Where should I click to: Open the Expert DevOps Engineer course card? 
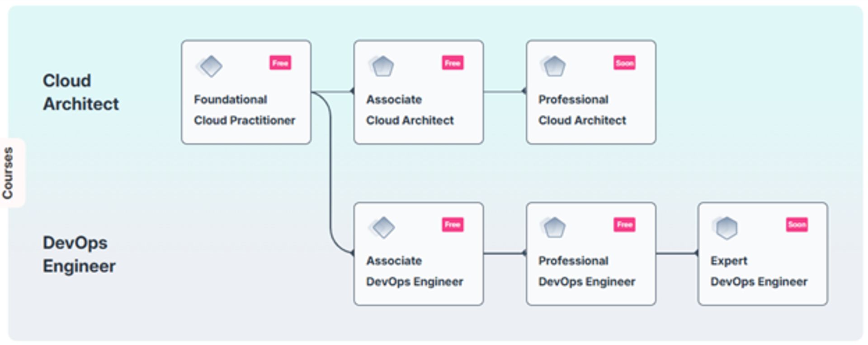pyautogui.click(x=763, y=254)
